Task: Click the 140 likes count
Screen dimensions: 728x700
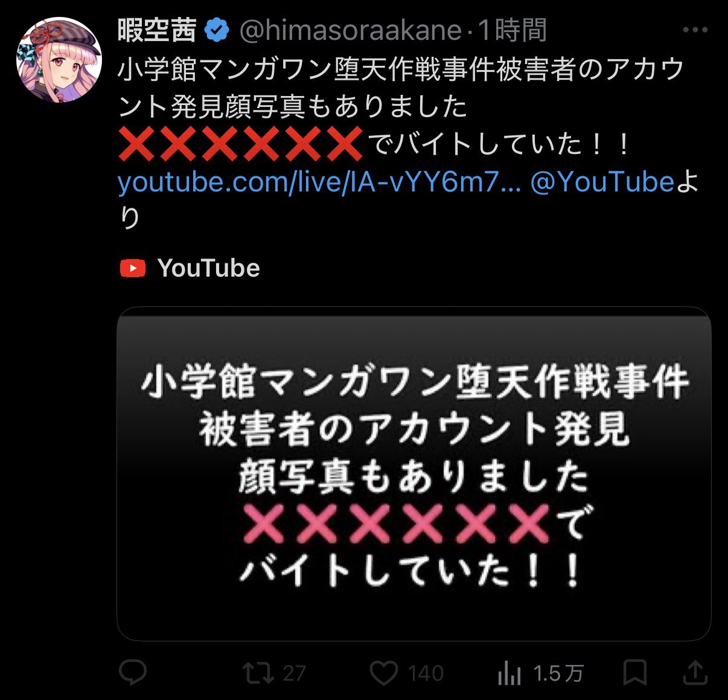Action: tap(426, 673)
